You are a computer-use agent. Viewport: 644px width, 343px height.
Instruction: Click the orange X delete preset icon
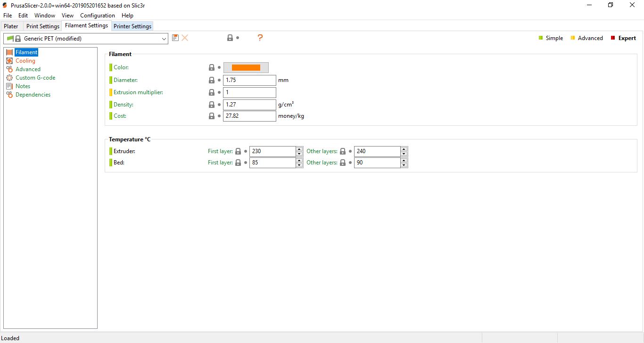pyautogui.click(x=185, y=38)
